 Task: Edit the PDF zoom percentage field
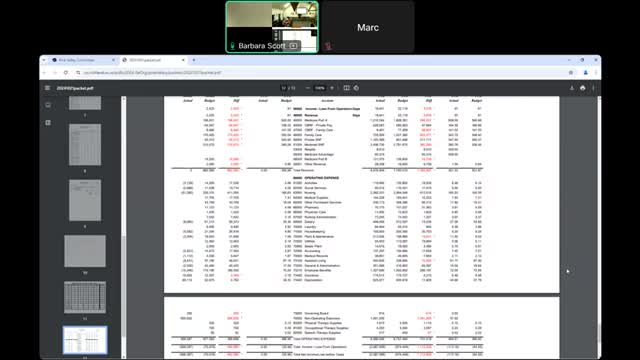click(x=320, y=88)
